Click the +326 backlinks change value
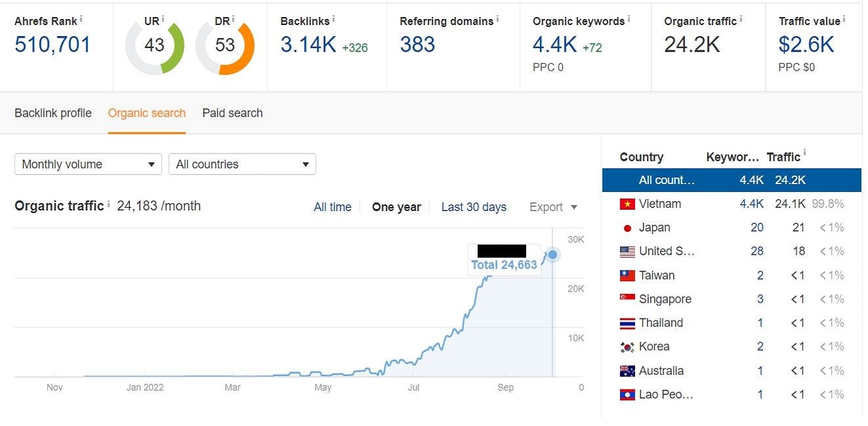This screenshot has width=868, height=426. point(355,48)
